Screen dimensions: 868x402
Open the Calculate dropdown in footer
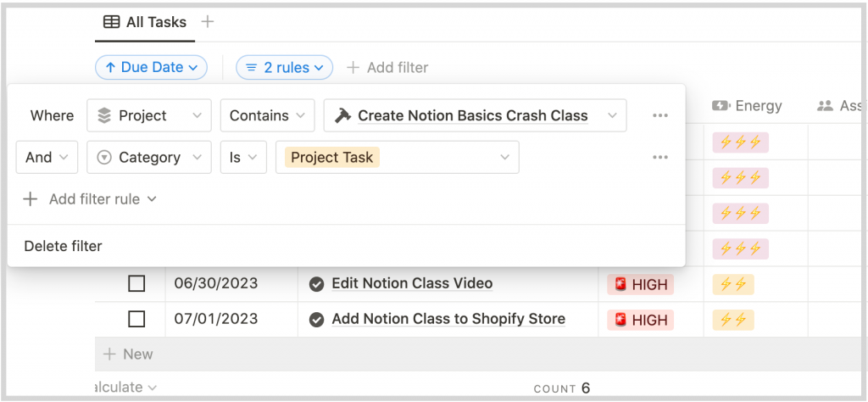click(x=126, y=387)
